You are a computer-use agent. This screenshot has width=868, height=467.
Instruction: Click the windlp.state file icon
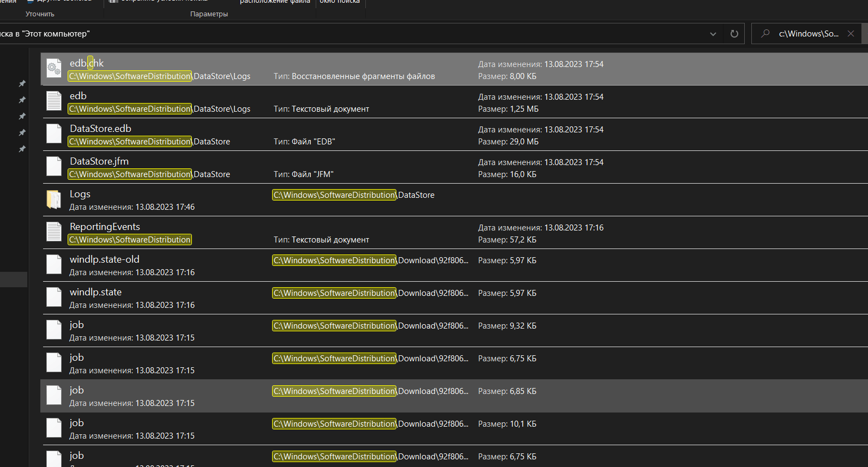54,297
